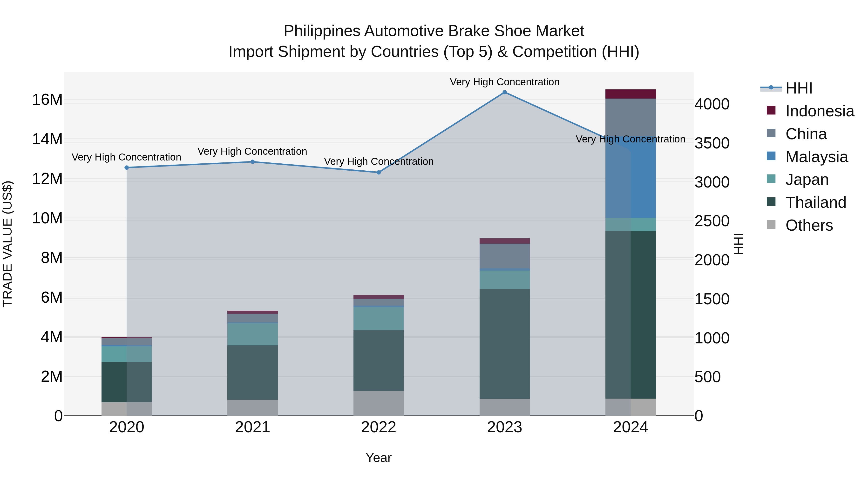Select the 2022 Thailand bar segment
868x488 pixels.
(x=378, y=361)
